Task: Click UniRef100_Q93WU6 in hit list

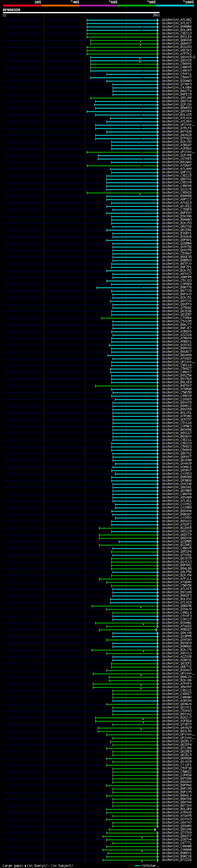Action: (x=176, y=481)
